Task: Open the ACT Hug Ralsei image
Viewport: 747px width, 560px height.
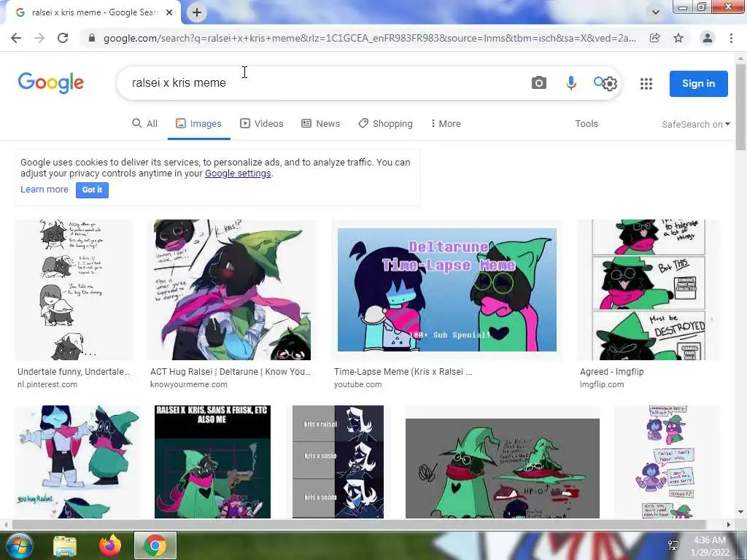Action: pyautogui.click(x=232, y=289)
